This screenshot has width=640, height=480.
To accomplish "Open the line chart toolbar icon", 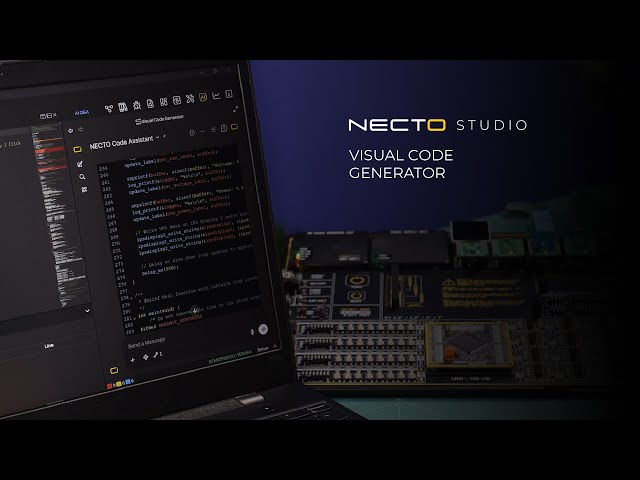I will (216, 96).
